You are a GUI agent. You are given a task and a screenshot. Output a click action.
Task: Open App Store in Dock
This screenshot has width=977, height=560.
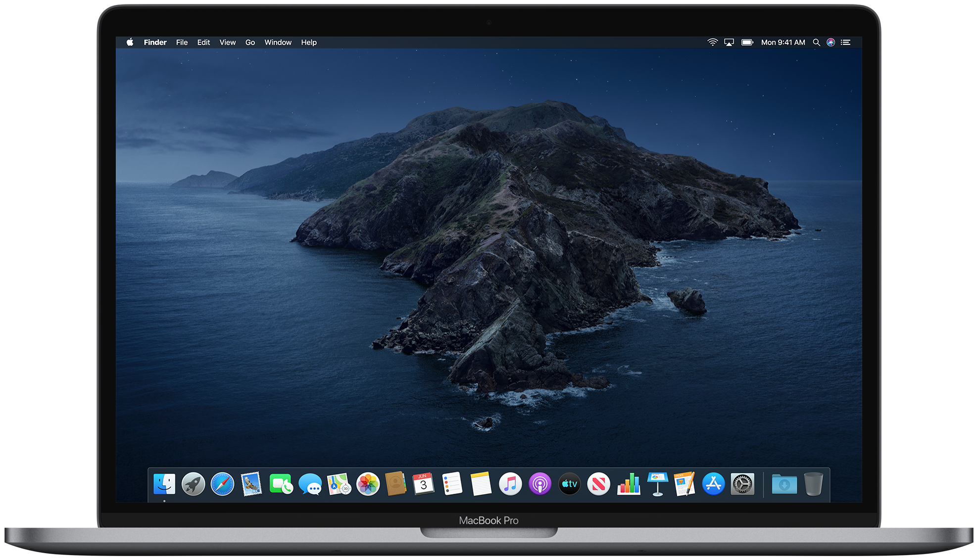(x=714, y=484)
